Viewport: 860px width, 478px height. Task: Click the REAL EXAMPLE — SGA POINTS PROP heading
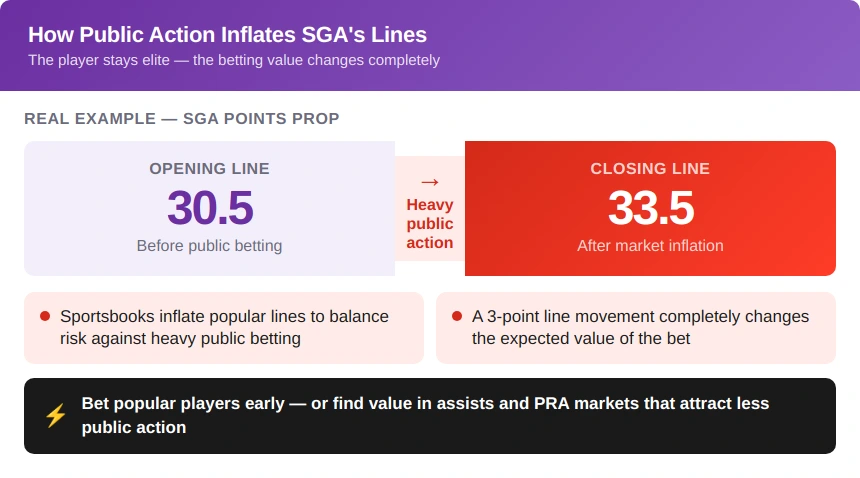click(182, 118)
